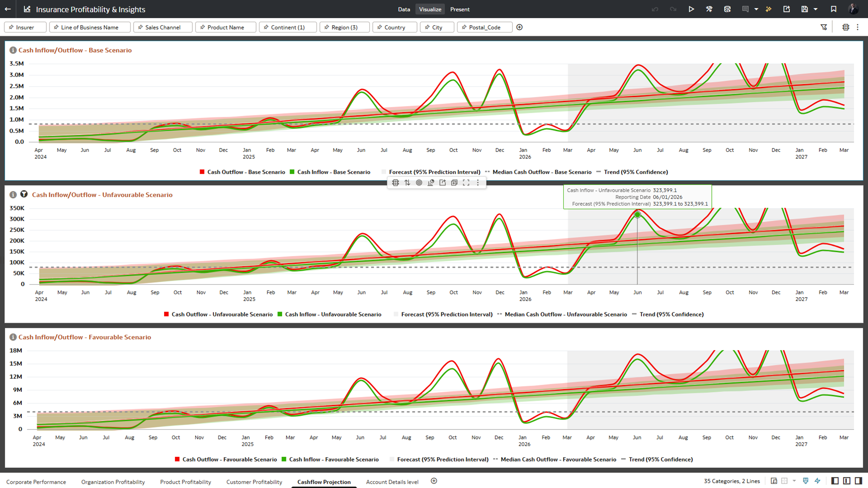Open the Region (3) filter dropdown

(345, 27)
